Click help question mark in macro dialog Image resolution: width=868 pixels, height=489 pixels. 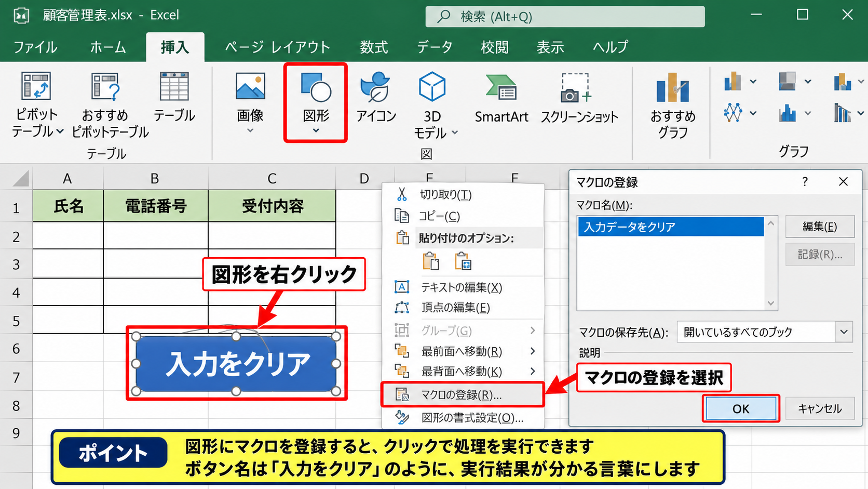pos(805,182)
